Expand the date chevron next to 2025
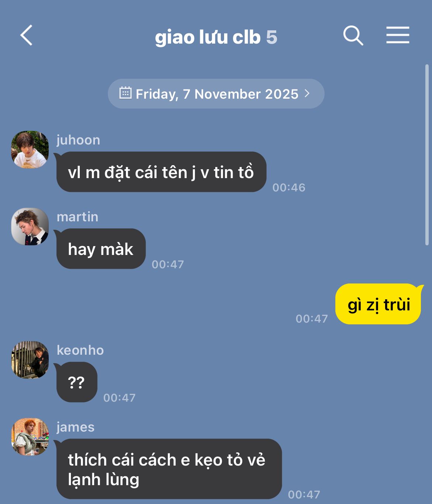Viewport: 432px width, 504px height. [x=307, y=93]
